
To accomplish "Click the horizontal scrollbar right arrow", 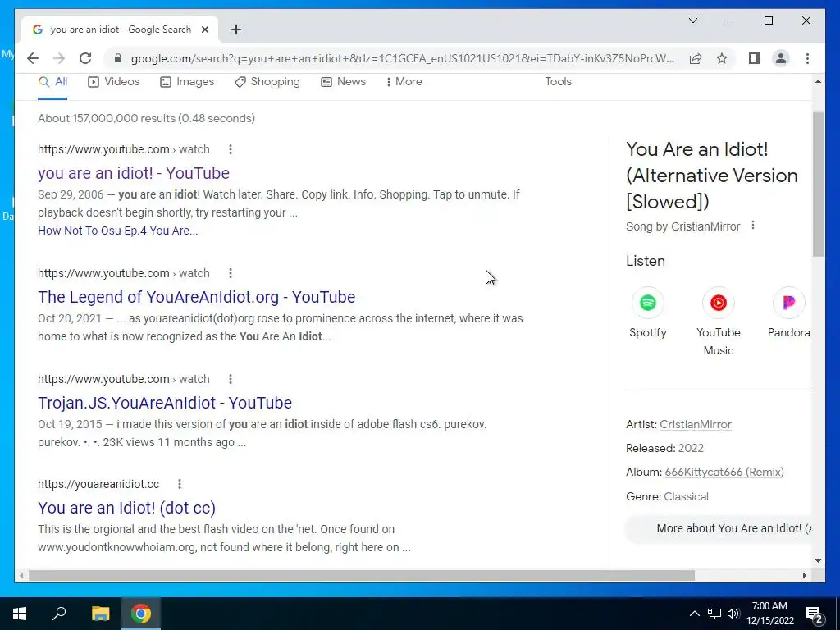I will click(804, 575).
